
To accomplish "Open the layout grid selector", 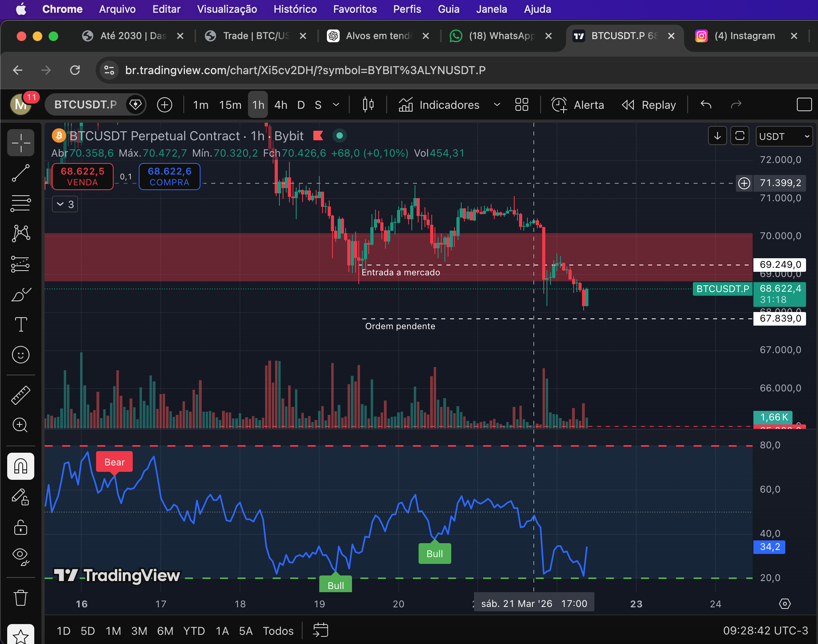I will click(521, 105).
